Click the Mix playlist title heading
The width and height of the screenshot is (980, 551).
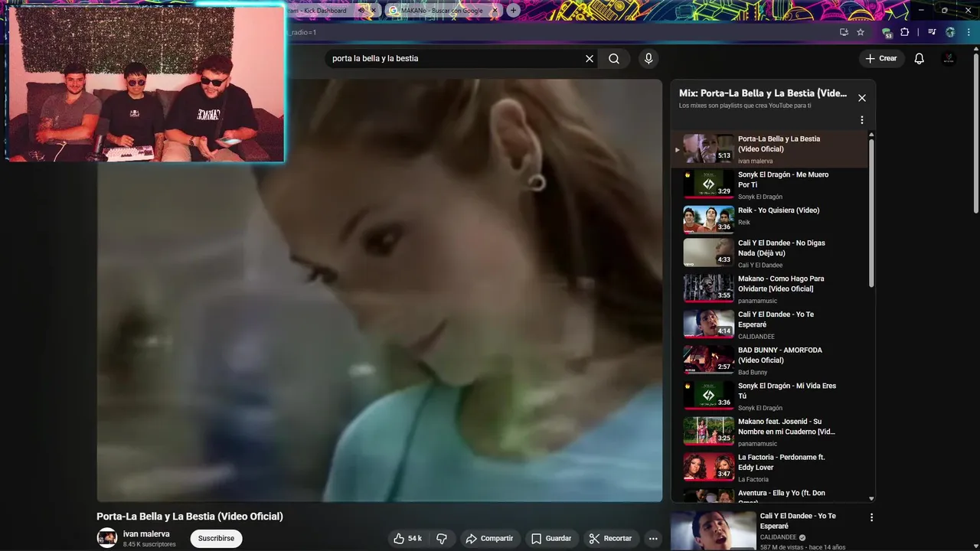pos(763,93)
